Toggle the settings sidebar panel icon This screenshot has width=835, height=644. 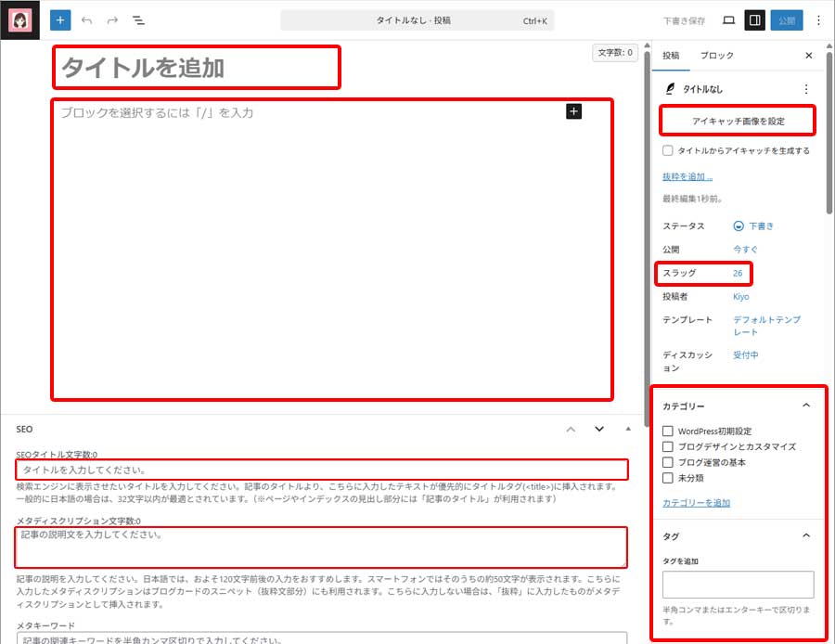point(753,19)
